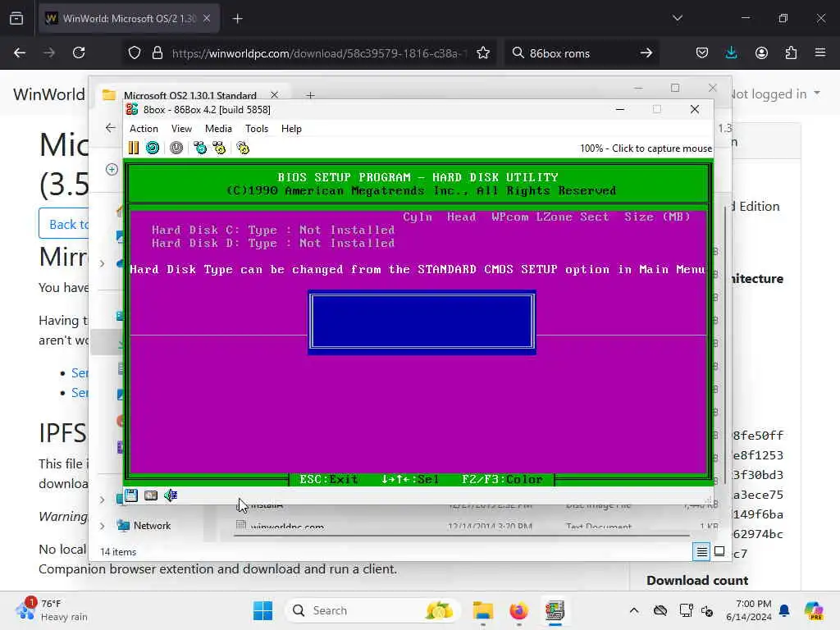Add a new File Explorer tab
Image resolution: width=840 pixels, height=630 pixels.
[310, 95]
